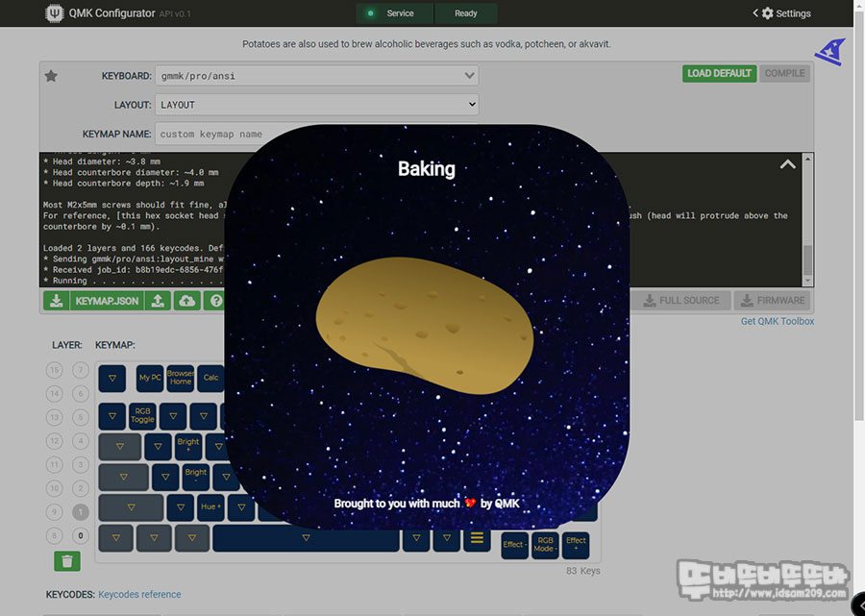Select the menu key with three bars

coord(477,538)
